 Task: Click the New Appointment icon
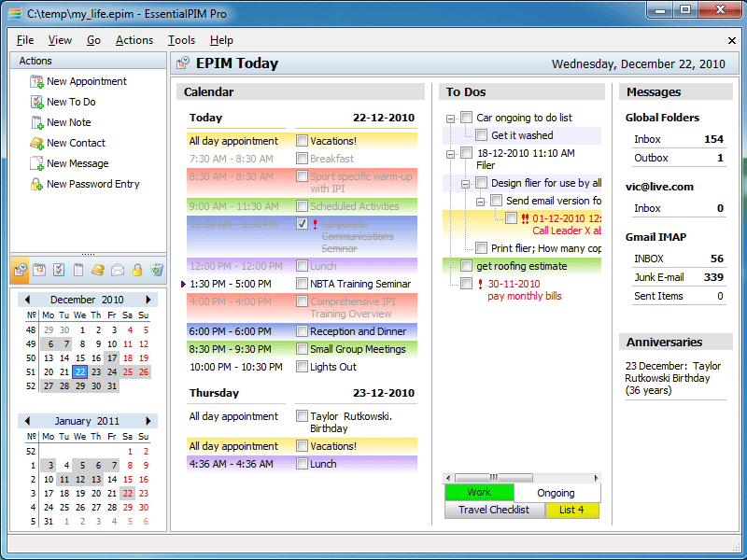pos(36,81)
